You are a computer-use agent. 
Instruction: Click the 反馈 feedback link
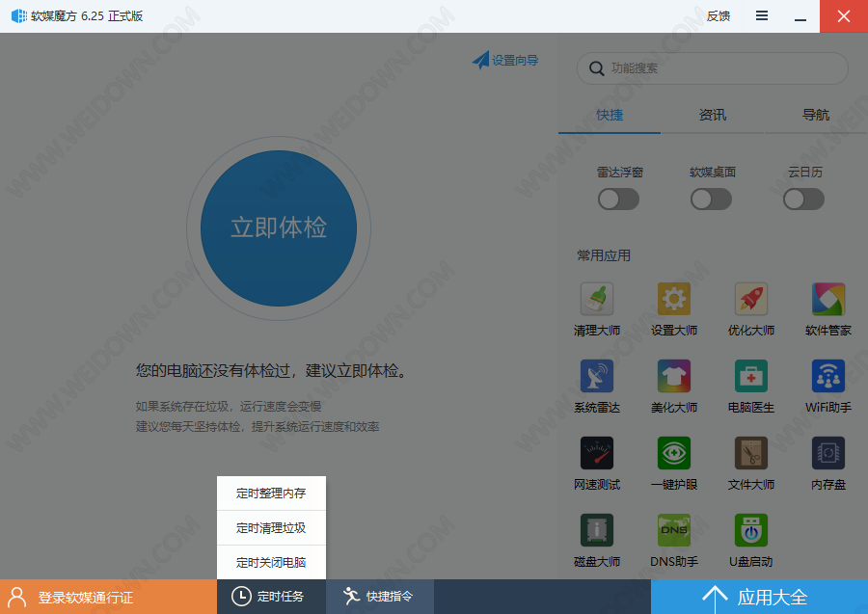pos(719,16)
